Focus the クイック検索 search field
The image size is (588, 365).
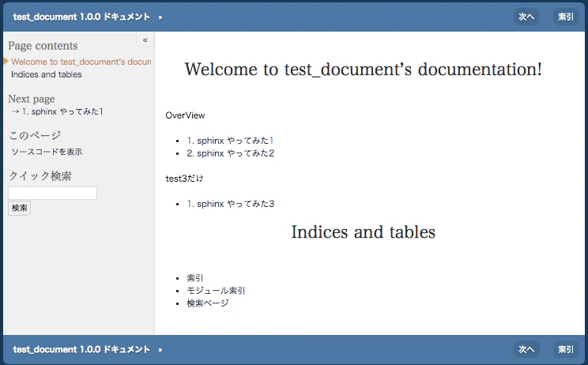52,193
